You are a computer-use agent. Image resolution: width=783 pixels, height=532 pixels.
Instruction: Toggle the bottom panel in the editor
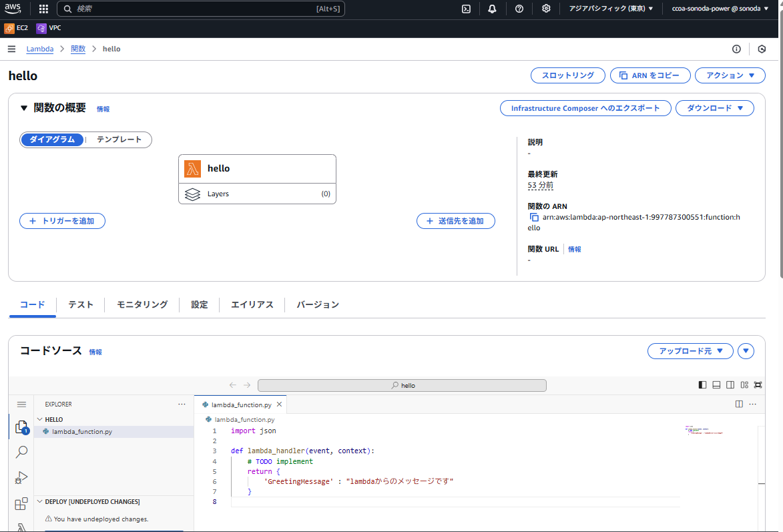[x=716, y=384]
